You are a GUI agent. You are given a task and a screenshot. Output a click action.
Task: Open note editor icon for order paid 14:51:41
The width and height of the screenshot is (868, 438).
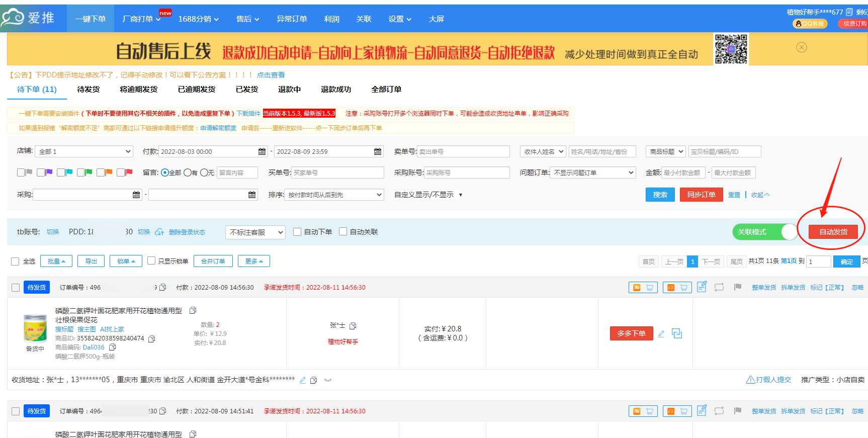[x=702, y=410]
